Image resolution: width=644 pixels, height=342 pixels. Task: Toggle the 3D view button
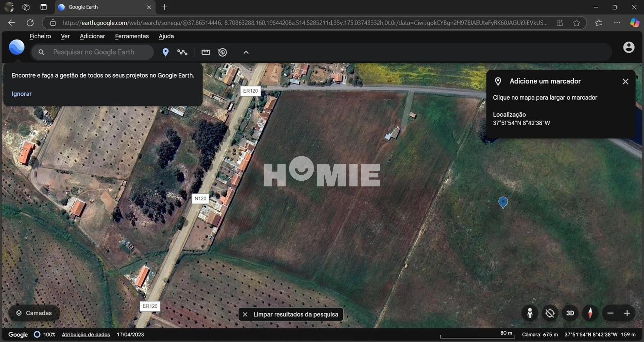point(570,313)
